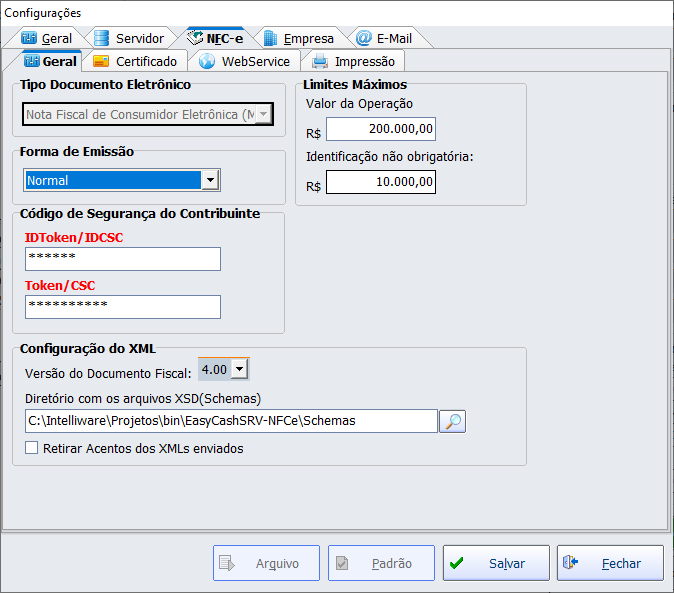Edit the Identificação não obrigatória value field
This screenshot has height=593, width=674.
(380, 182)
